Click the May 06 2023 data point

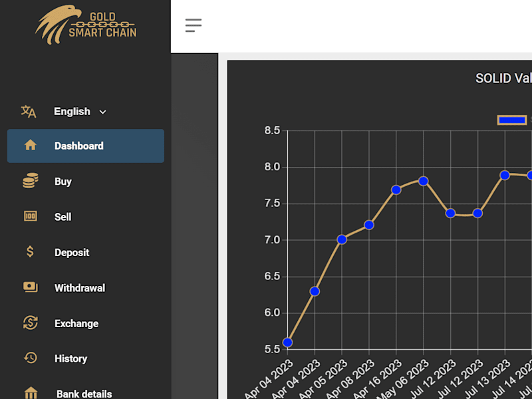423,181
